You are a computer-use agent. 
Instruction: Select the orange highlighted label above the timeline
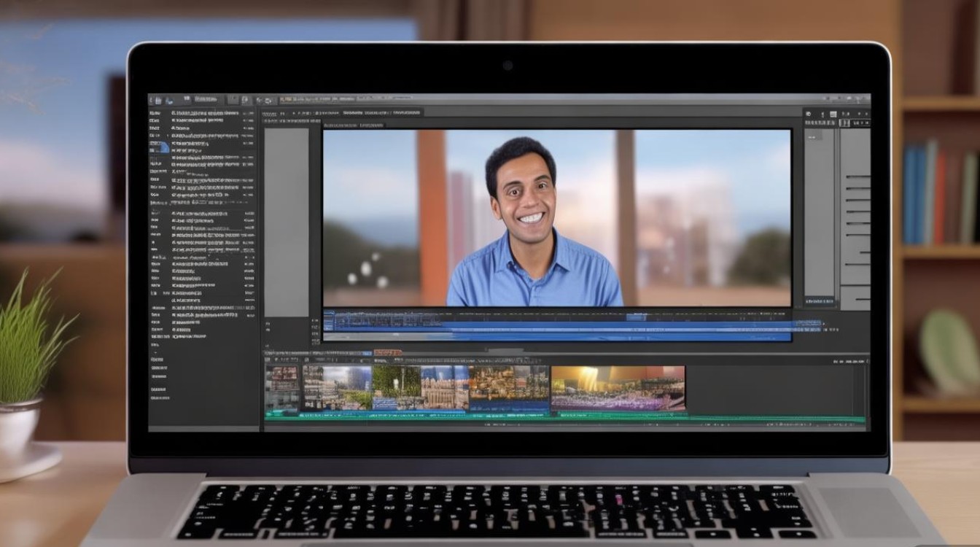pyautogui.click(x=388, y=353)
